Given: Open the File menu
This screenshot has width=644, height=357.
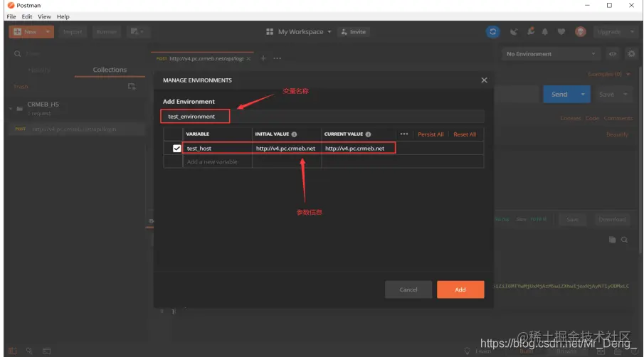Looking at the screenshot, I should (x=11, y=16).
